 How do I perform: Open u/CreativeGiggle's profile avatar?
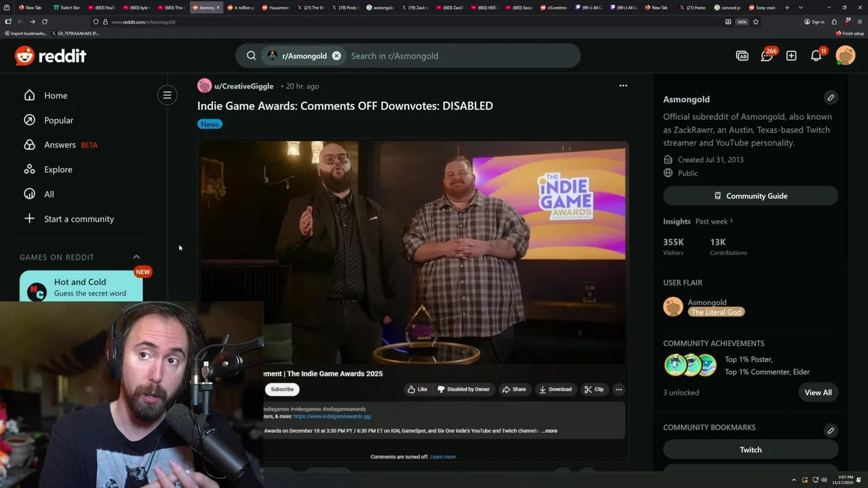point(204,86)
